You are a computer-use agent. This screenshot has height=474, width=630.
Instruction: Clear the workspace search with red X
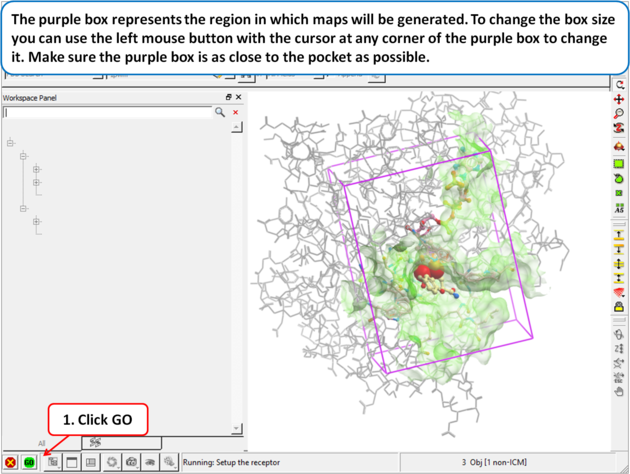[236, 113]
